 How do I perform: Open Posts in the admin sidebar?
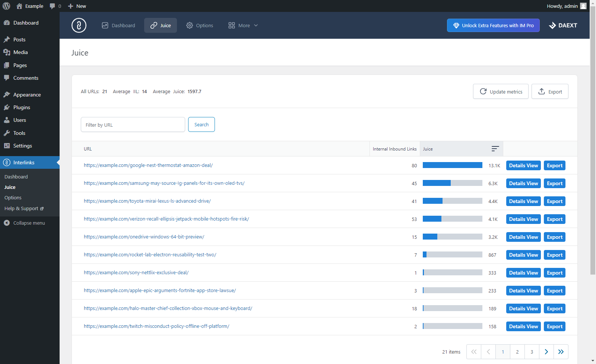pyautogui.click(x=30, y=39)
